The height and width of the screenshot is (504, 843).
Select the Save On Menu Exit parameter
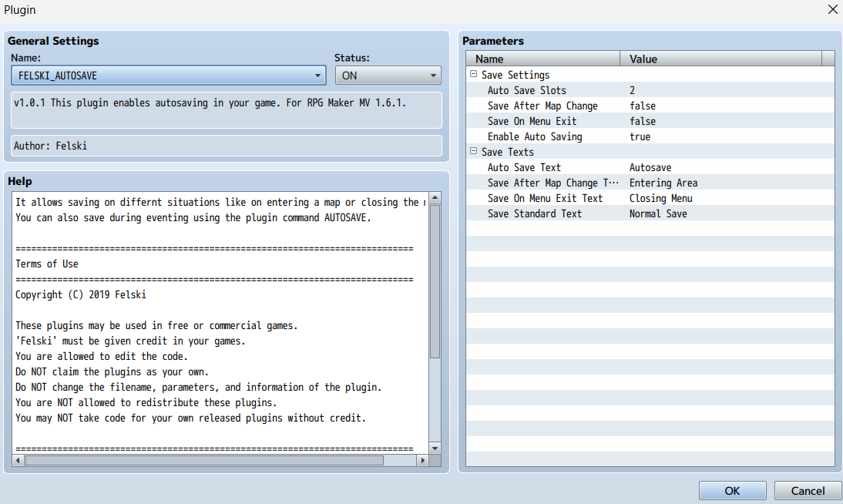click(x=532, y=121)
